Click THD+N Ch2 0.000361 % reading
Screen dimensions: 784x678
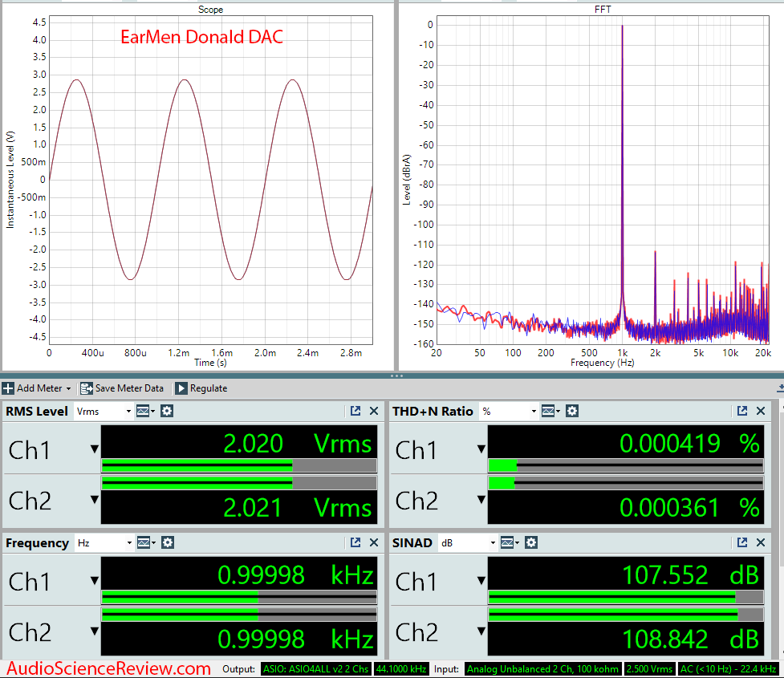click(x=689, y=508)
